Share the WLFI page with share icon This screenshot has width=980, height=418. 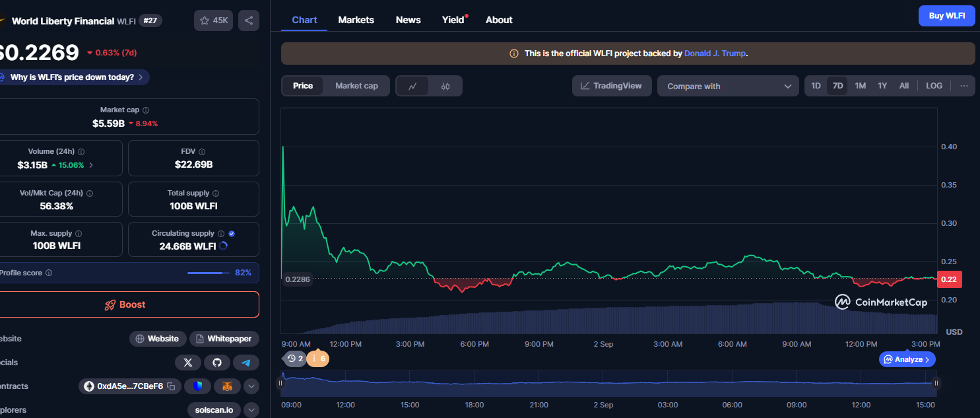tap(249, 20)
